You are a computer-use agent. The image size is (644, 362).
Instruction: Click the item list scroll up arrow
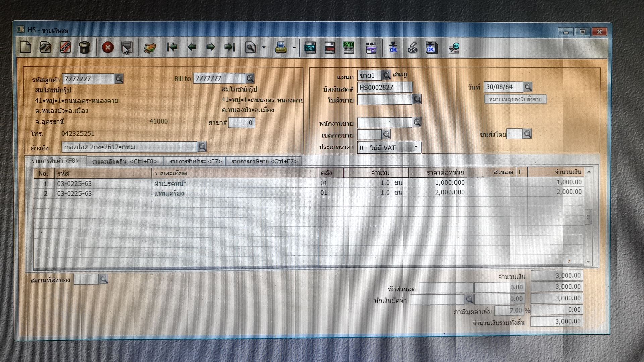coord(589,172)
